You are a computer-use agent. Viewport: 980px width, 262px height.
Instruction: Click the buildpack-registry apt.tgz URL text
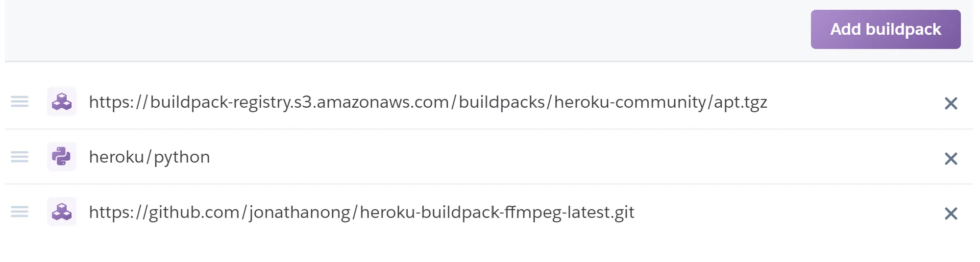(428, 102)
